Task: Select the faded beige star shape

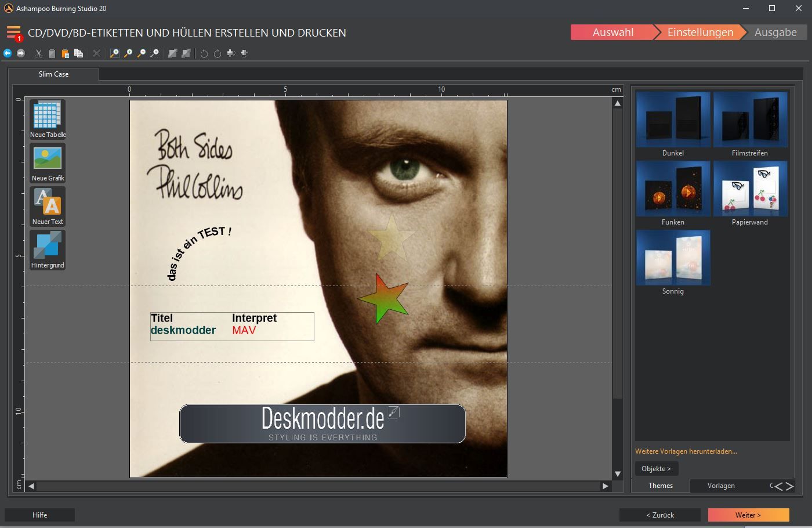Action: click(392, 237)
